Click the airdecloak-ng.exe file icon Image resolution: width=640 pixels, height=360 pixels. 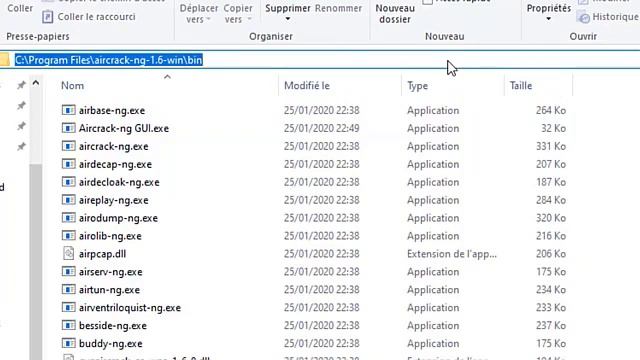[x=69, y=182]
